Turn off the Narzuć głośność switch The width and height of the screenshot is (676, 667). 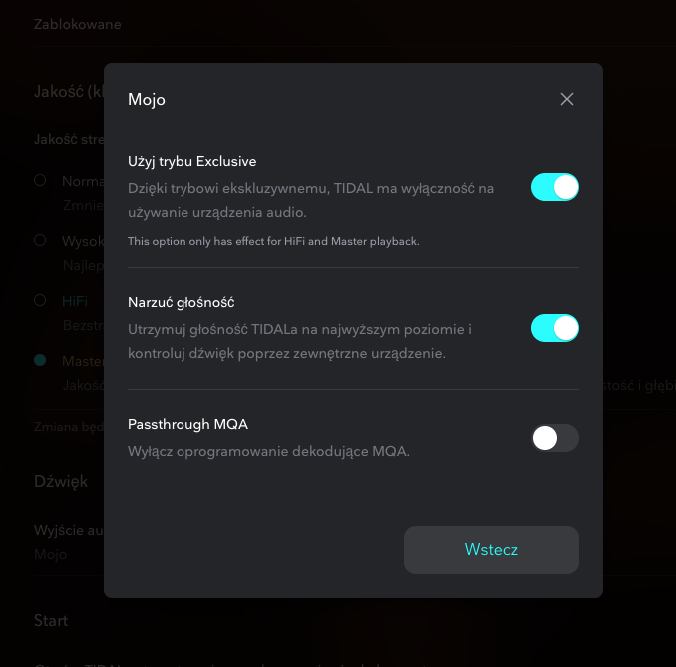click(554, 328)
